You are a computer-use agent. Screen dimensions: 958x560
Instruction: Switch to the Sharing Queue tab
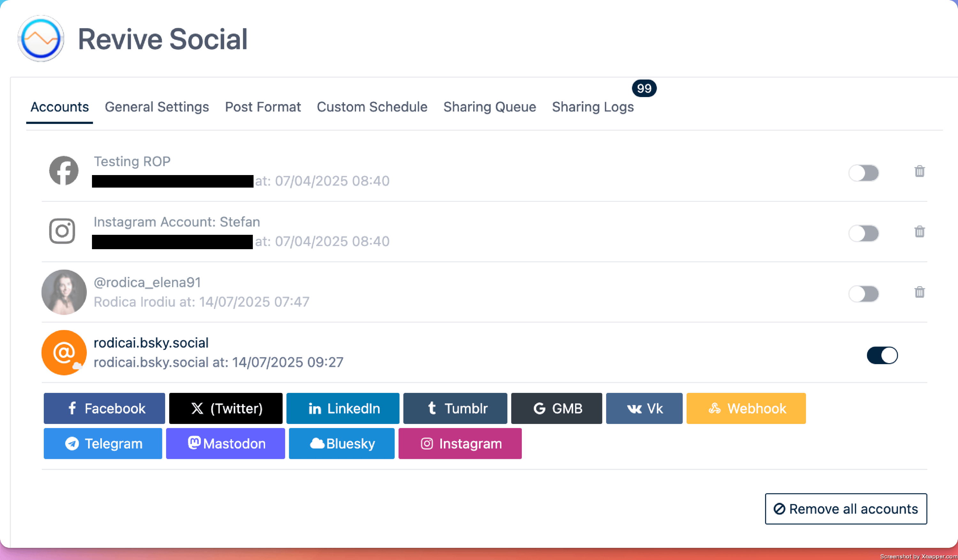pyautogui.click(x=489, y=107)
